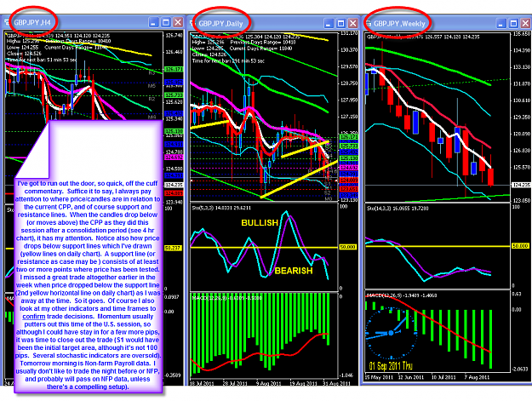The image size is (532, 401).
Task: Click 126.830 on Weekly price scale
Action: pyautogui.click(x=520, y=151)
